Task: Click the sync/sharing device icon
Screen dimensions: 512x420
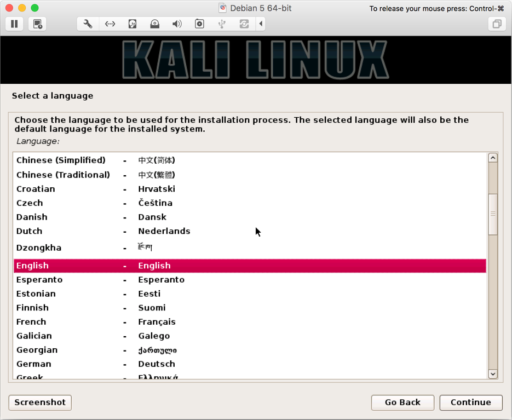Action: (244, 24)
